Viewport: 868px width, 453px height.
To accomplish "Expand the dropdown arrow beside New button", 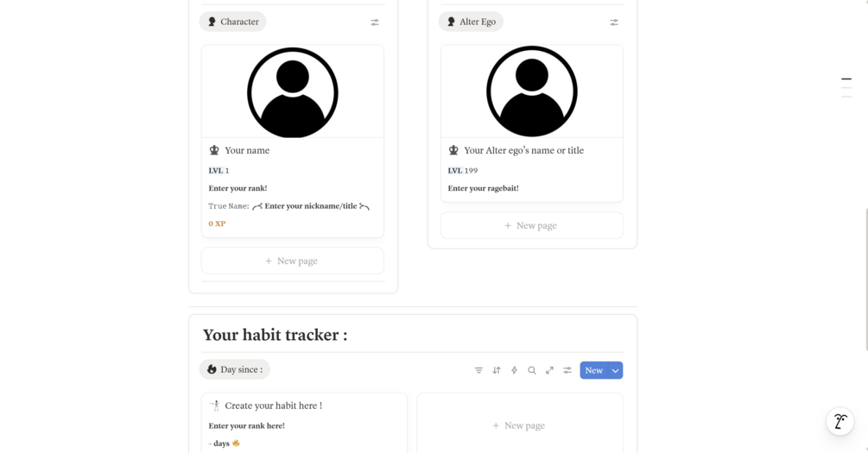I will pyautogui.click(x=616, y=370).
